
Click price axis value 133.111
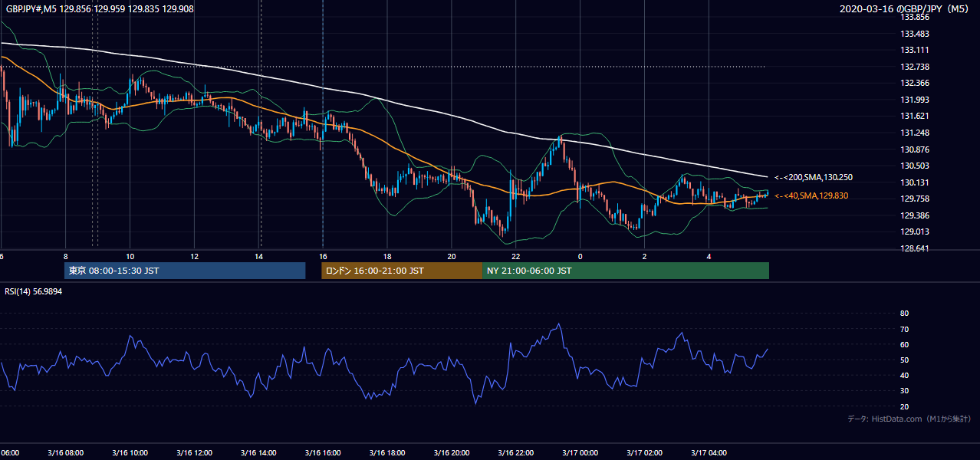point(914,51)
